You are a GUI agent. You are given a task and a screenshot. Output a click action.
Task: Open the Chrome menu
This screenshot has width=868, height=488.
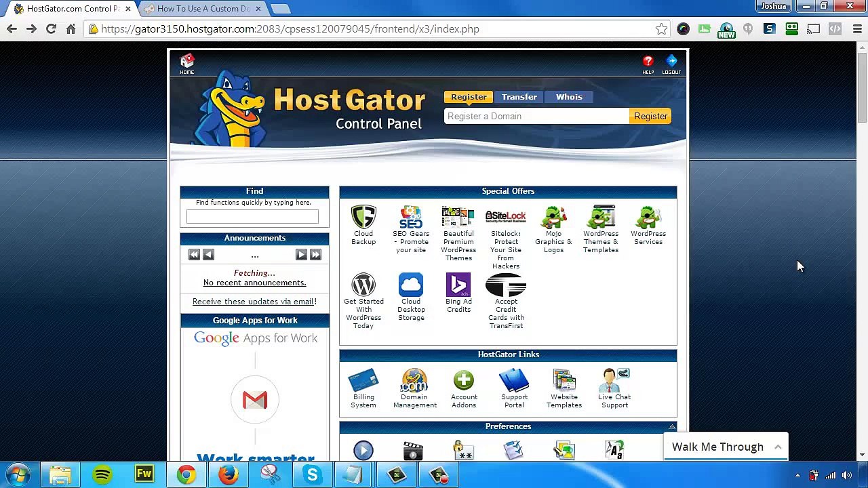point(857,29)
